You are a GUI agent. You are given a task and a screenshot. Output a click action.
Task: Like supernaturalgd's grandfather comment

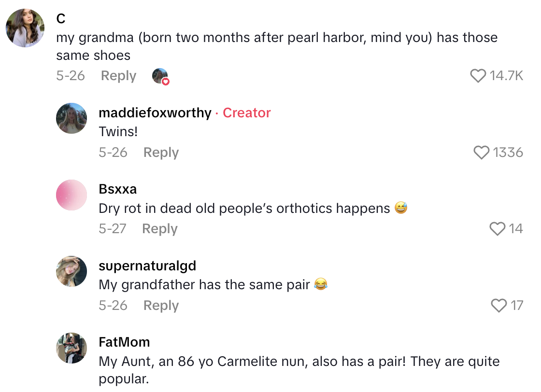(x=498, y=306)
